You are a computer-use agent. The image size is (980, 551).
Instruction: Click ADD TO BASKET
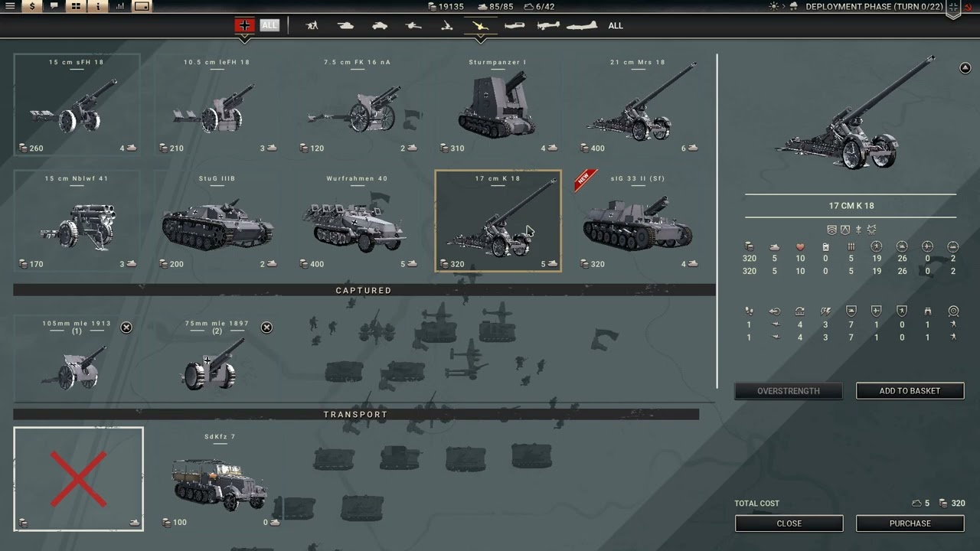coord(910,391)
